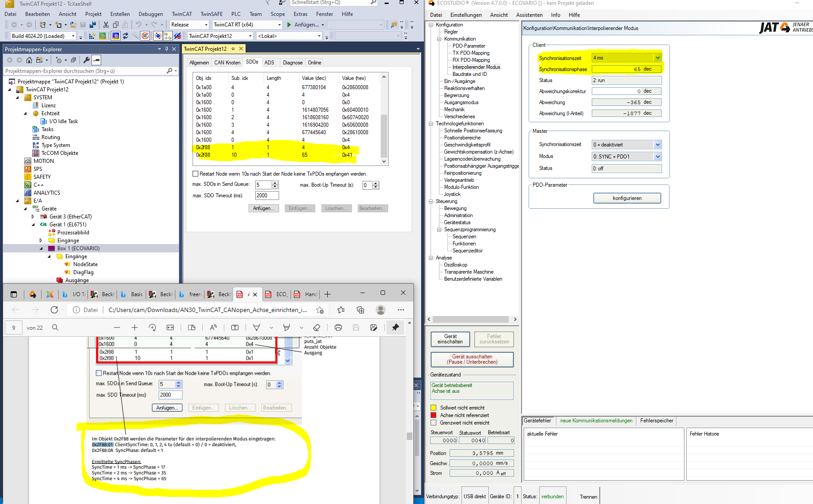The image size is (813, 504).
Task: Click Save All icon in TwinCAT toolbar
Action: coord(93,25)
